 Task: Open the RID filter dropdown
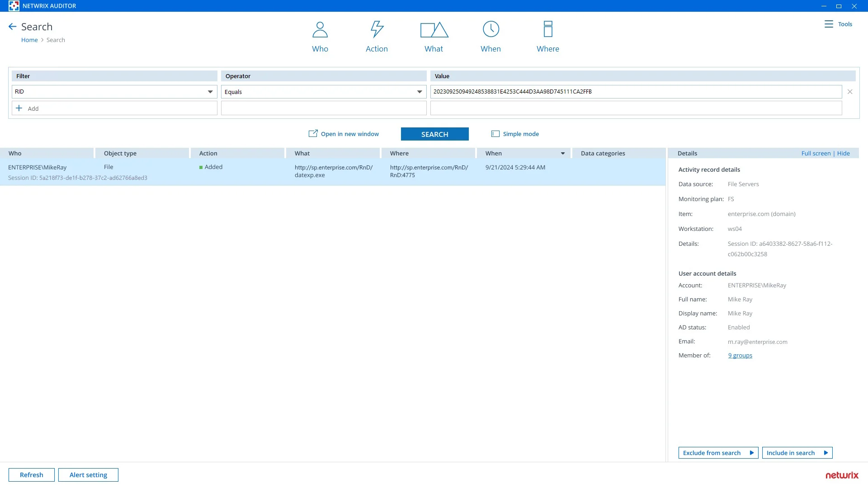click(x=210, y=92)
